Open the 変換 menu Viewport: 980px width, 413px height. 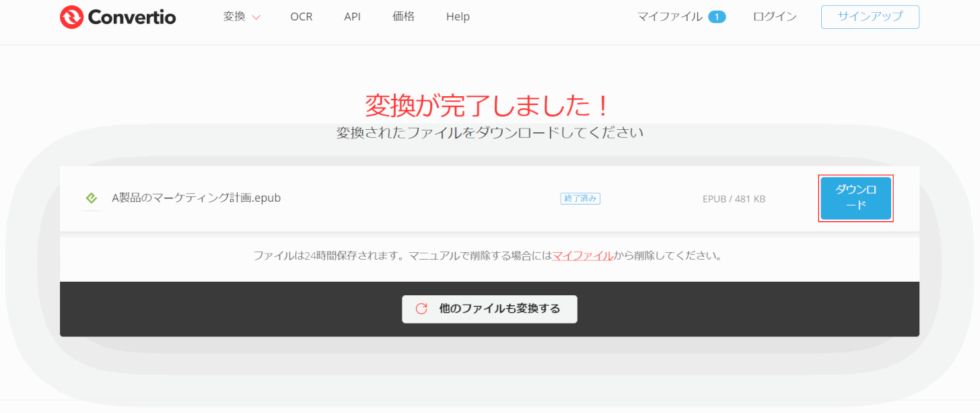[234, 17]
